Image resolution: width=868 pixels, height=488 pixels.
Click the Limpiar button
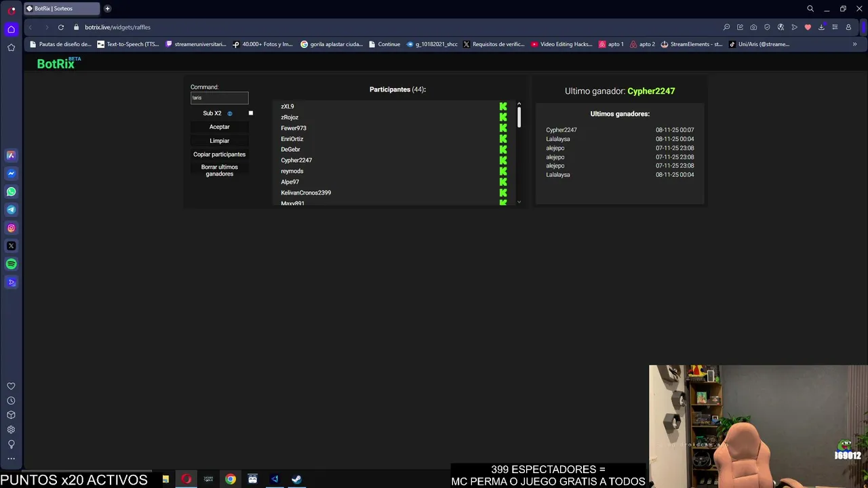pos(219,140)
